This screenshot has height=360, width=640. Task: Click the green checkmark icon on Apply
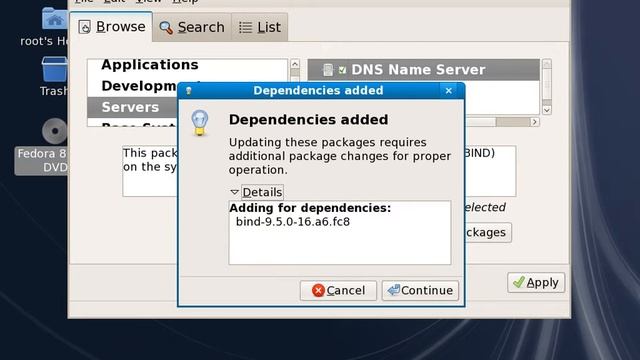click(x=518, y=282)
